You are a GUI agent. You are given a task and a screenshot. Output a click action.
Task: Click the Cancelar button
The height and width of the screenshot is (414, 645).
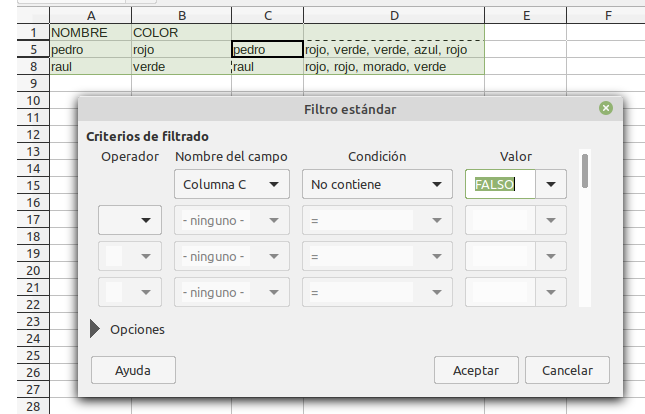567,369
